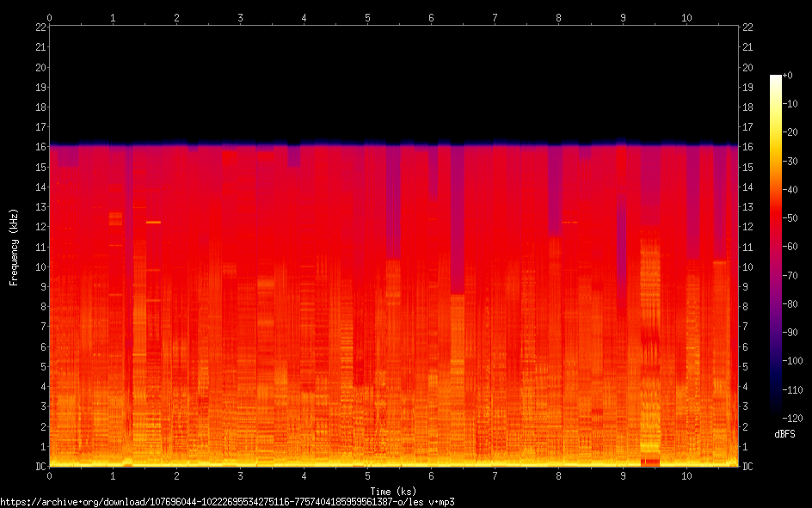Click the archive.org source URL text
This screenshot has width=812, height=508.
click(x=227, y=502)
